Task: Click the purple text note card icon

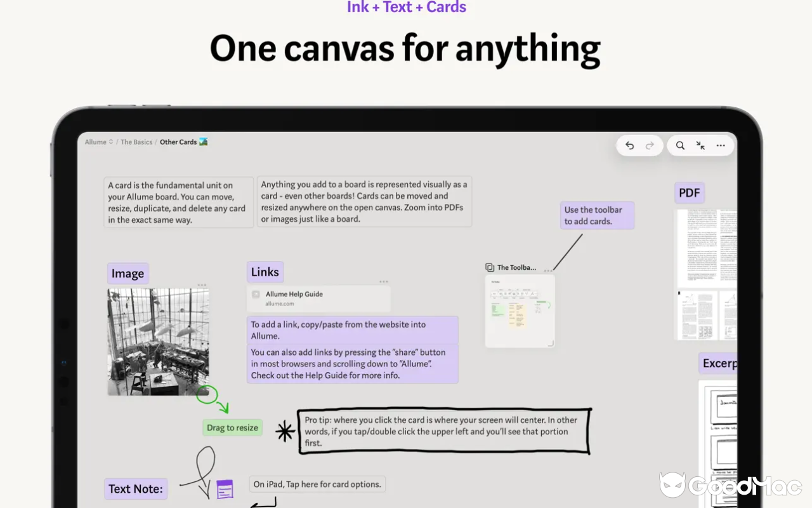Action: [x=225, y=489]
